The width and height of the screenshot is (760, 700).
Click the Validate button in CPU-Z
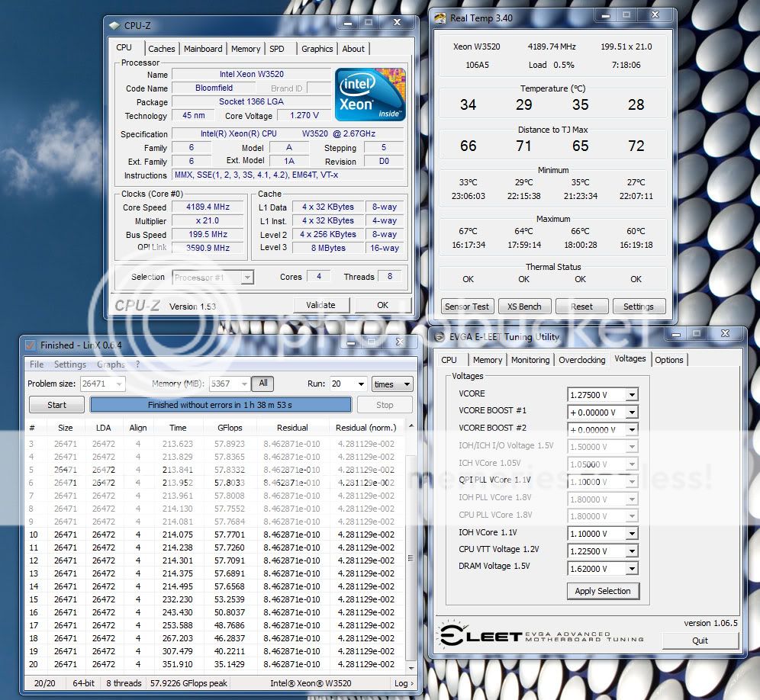321,305
